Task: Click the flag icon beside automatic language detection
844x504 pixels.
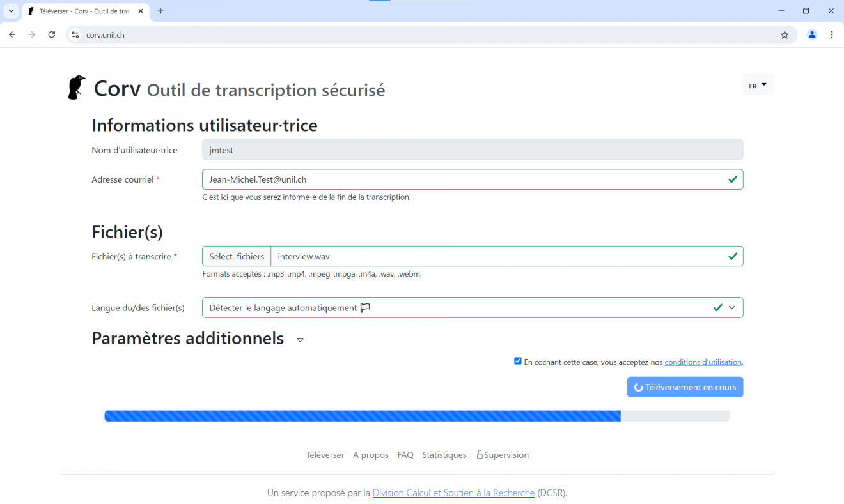Action: click(x=365, y=307)
